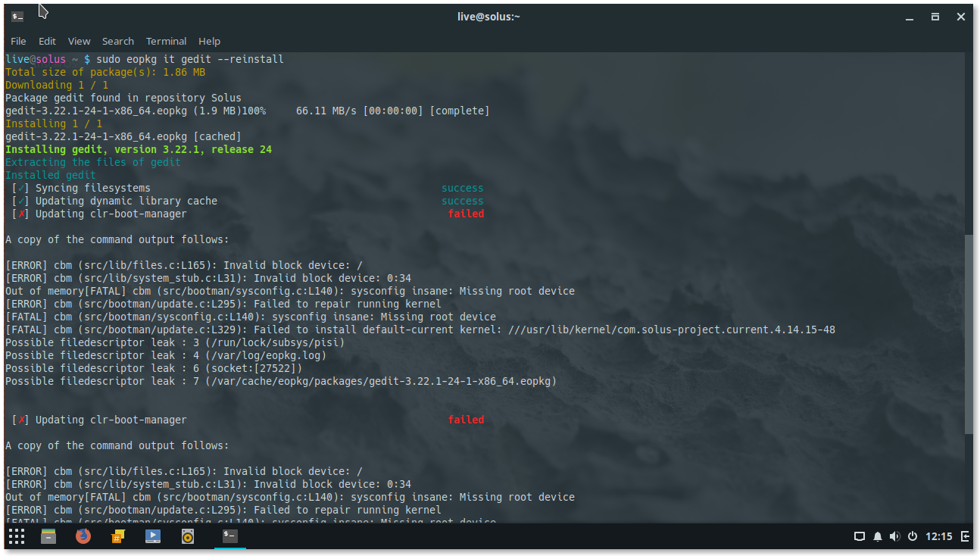Select the running terminal icon in the taskbar
Screen dimensions: 980x556
(x=230, y=536)
